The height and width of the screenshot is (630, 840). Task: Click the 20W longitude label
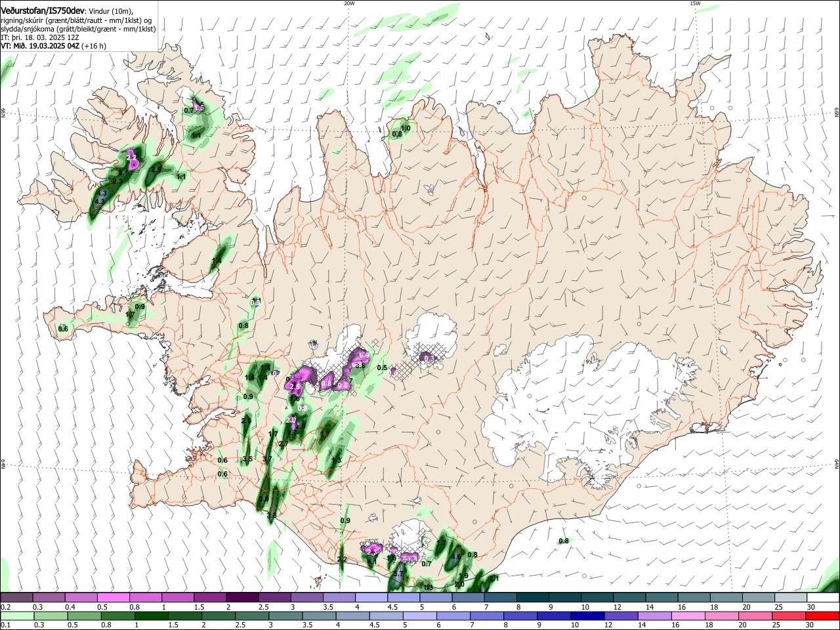349,3
